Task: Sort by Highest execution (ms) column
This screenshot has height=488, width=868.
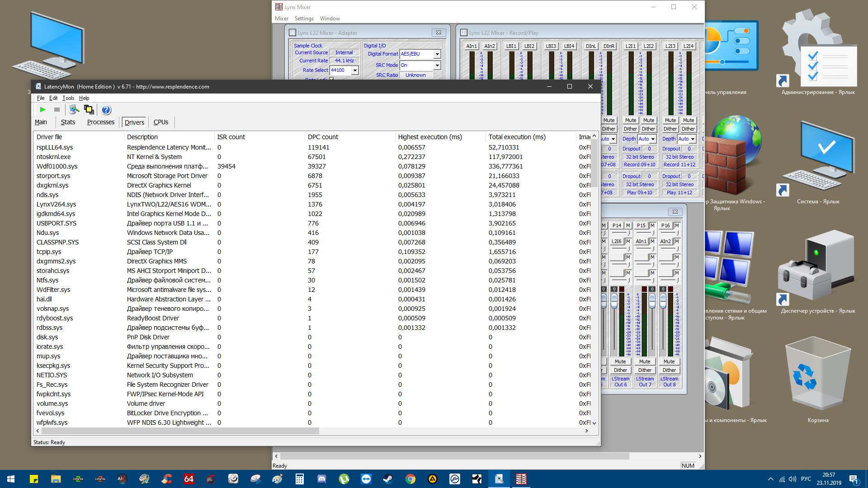Action: tap(440, 137)
